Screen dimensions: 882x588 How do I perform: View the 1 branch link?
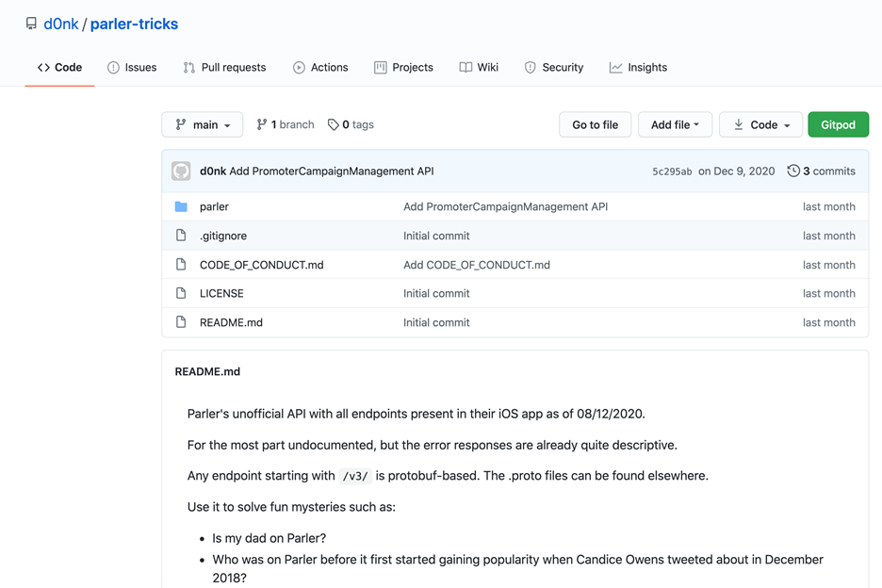286,124
